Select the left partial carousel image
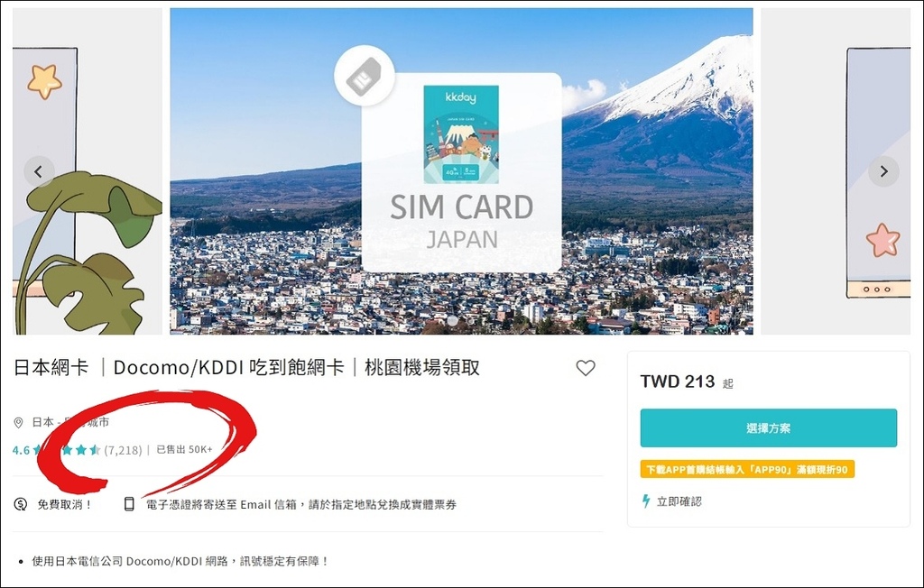Image resolution: width=924 pixels, height=588 pixels. pyautogui.click(x=88, y=170)
